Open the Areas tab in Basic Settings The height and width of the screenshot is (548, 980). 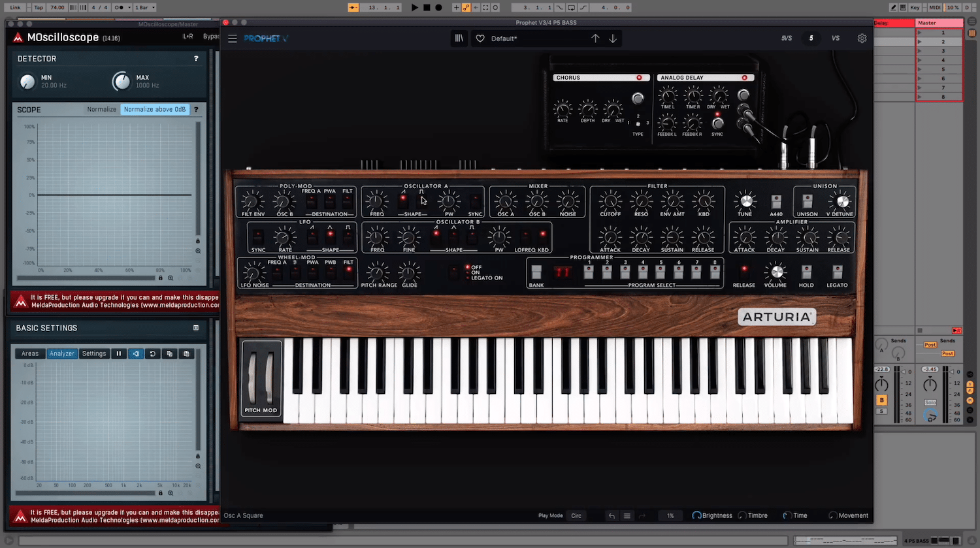point(30,353)
